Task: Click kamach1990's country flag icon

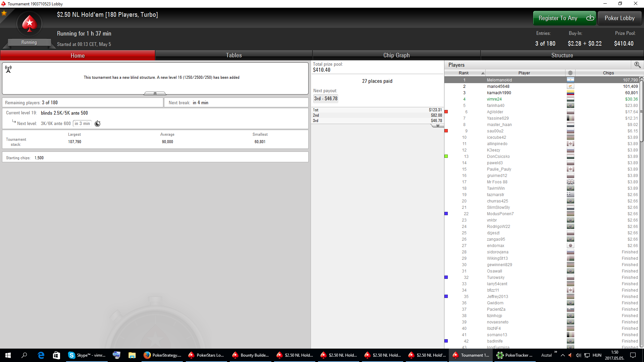Action: [570, 93]
